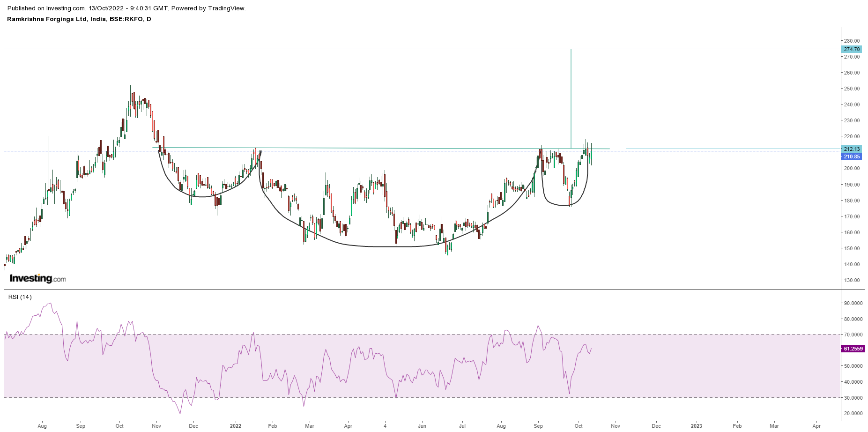This screenshot has height=432, width=868.
Task: Select the 274.70 target price label
Action: pyautogui.click(x=851, y=49)
